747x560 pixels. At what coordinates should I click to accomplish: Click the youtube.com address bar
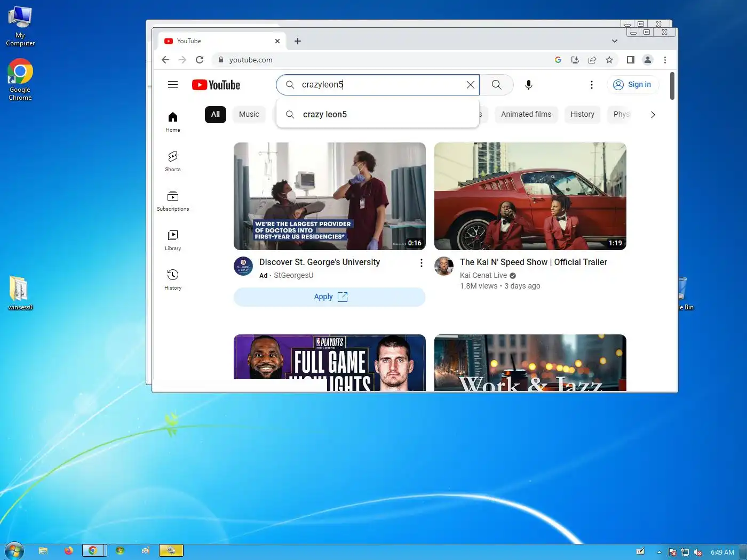tap(384, 60)
